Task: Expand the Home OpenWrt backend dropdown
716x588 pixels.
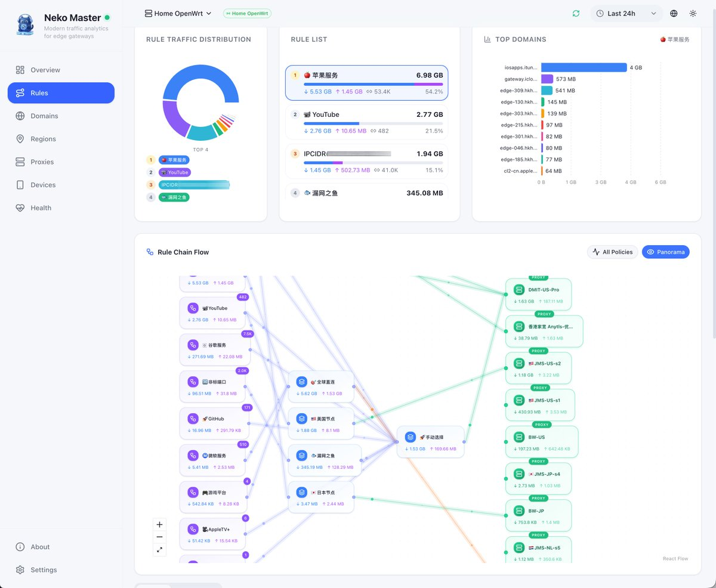Action: [178, 13]
